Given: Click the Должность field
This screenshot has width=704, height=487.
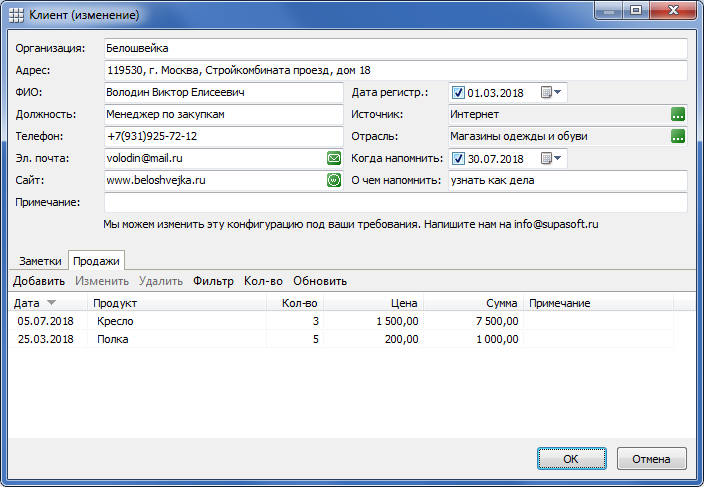Looking at the screenshot, I should tap(224, 114).
